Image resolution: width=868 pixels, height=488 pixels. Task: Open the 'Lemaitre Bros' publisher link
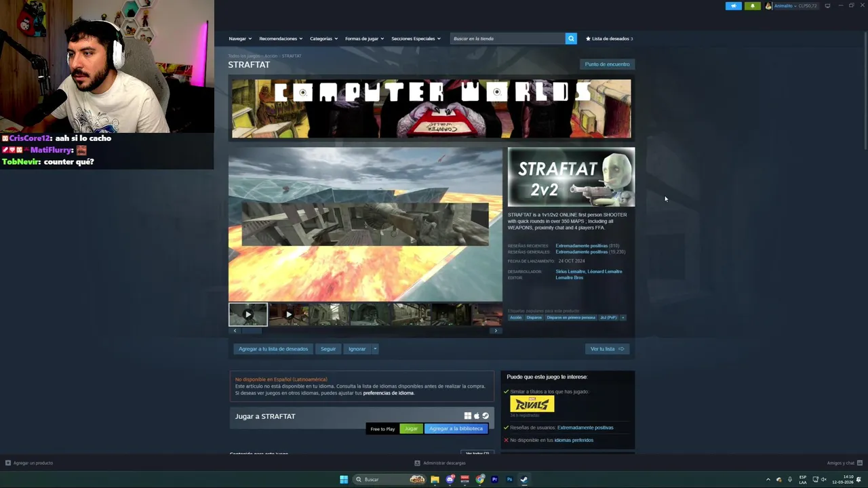pyautogui.click(x=569, y=277)
